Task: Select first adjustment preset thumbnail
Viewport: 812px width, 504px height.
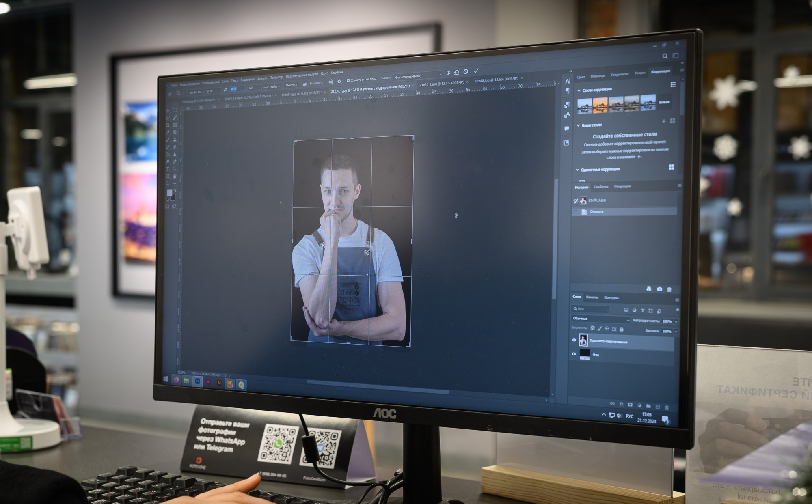Action: pyautogui.click(x=584, y=105)
